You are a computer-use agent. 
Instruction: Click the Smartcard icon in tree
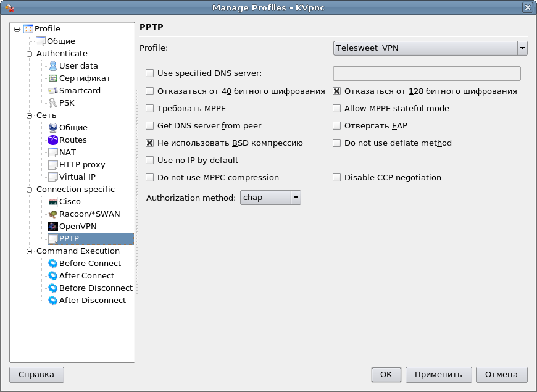(53, 91)
